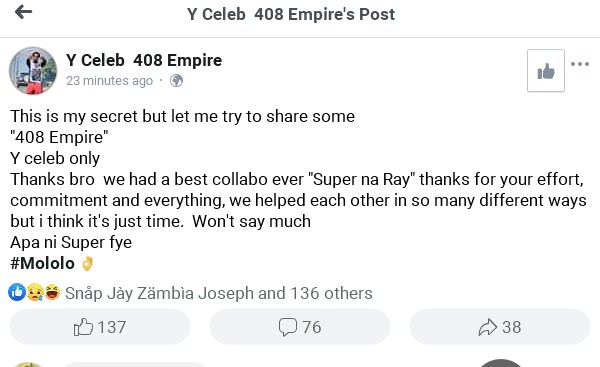Click the blue like reaction icon

[17, 293]
